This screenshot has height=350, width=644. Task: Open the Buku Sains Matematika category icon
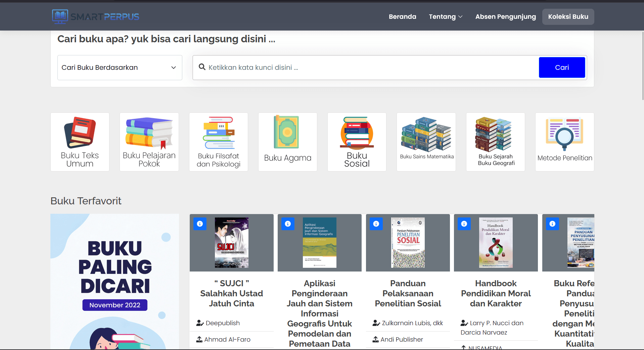click(x=426, y=142)
